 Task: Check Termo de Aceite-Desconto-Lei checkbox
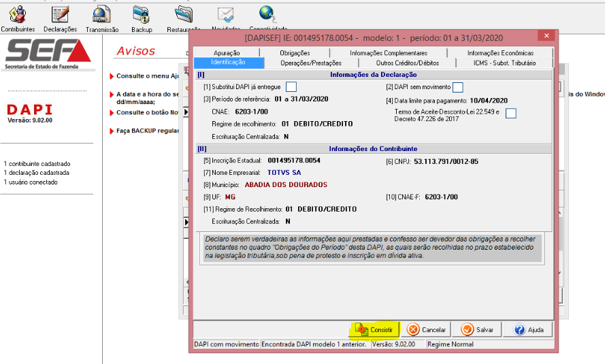511,113
